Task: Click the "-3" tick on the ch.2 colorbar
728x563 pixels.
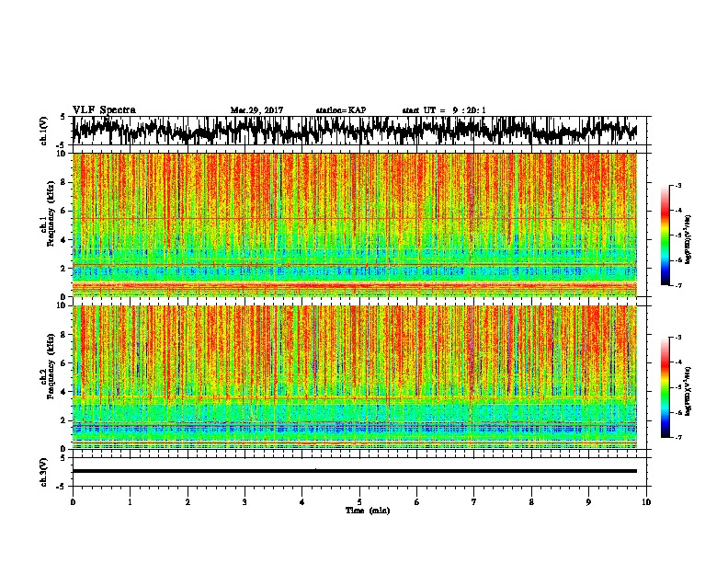Action: 677,338
